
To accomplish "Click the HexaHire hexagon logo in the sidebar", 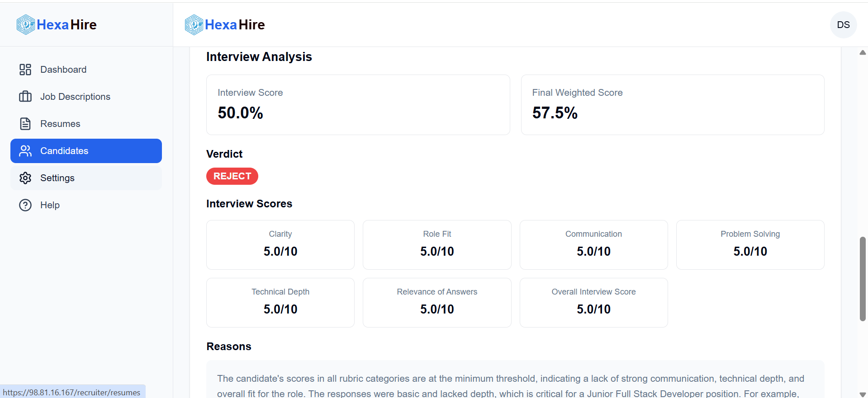I will coord(25,24).
